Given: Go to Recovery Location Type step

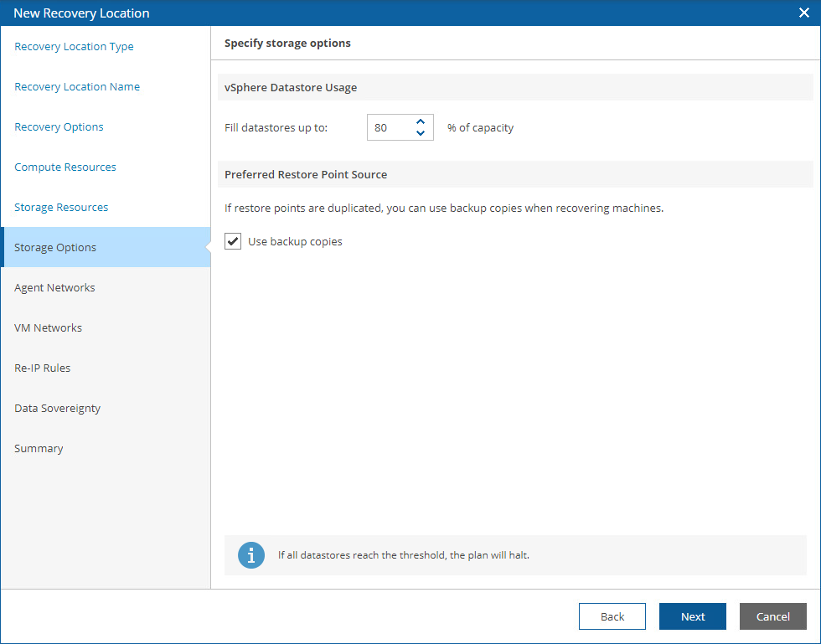Looking at the screenshot, I should [74, 47].
